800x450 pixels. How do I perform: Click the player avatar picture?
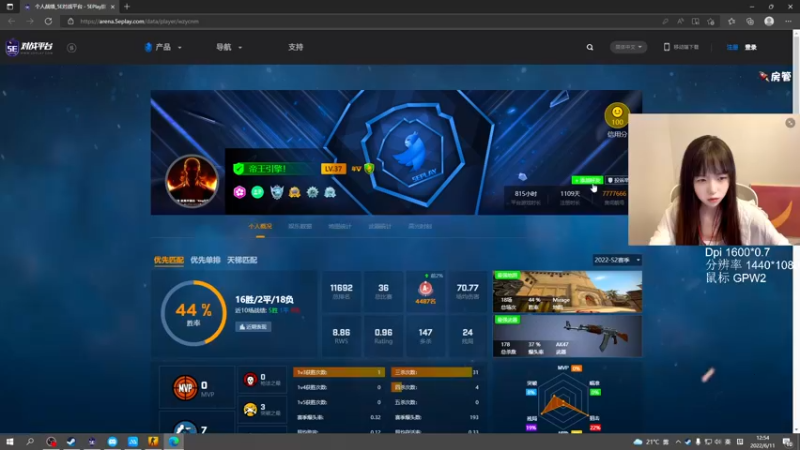[192, 181]
